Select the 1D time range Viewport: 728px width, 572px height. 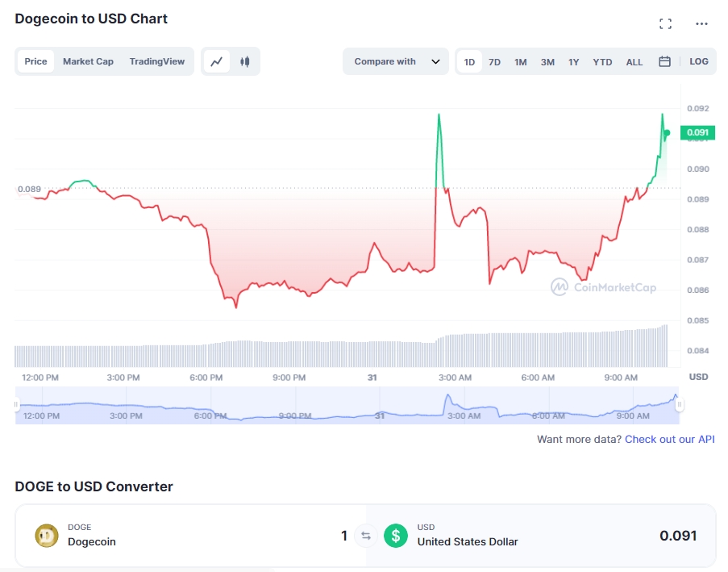pos(469,62)
